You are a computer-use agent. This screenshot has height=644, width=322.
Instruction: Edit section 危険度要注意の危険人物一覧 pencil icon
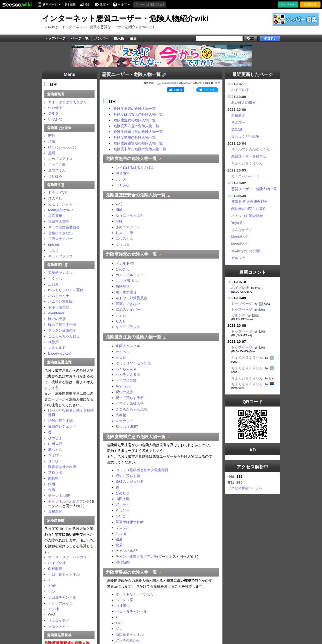pos(165,337)
